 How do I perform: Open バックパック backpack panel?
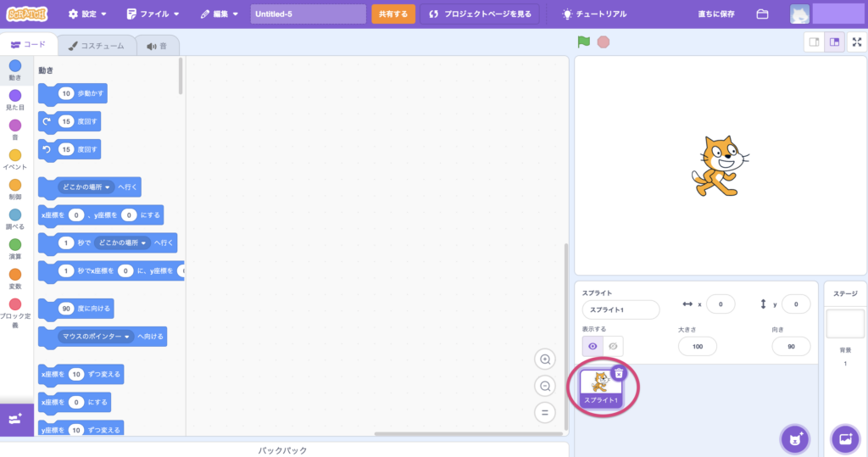click(283, 450)
